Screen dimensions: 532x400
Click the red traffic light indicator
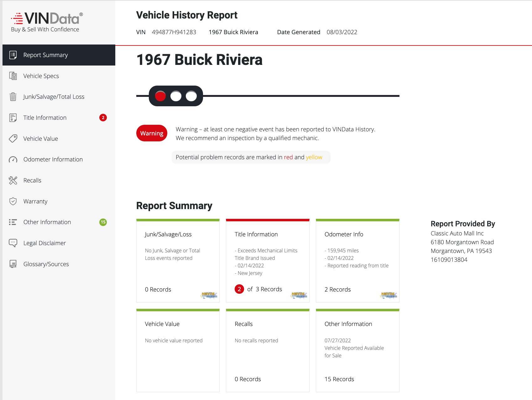click(x=160, y=96)
